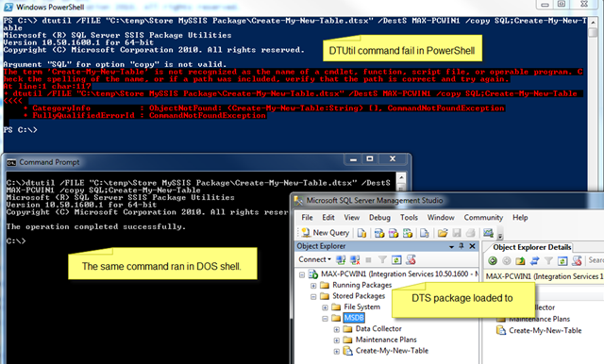Screen dimensions: 604x364
Task: Open the Connect dropdown in Object Explorer
Action: click(314, 259)
